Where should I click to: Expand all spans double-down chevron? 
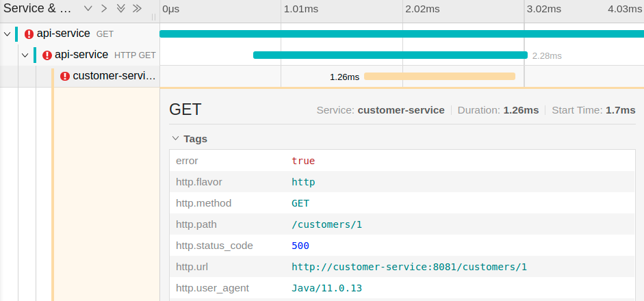coord(120,9)
